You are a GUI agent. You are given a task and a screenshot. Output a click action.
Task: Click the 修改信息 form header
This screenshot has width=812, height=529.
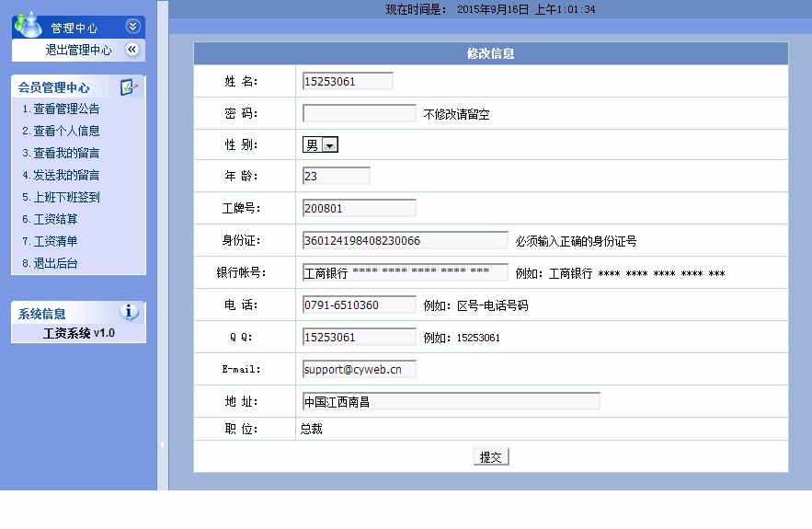click(x=491, y=53)
